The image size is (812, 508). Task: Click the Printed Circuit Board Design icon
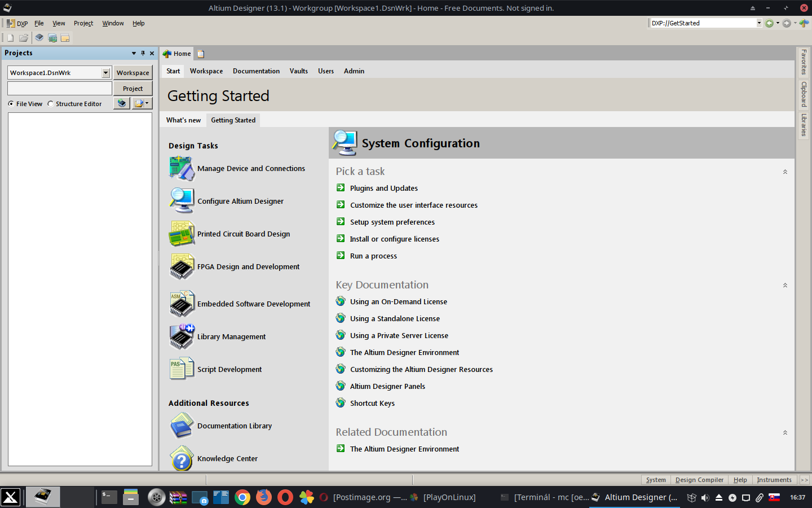[182, 234]
